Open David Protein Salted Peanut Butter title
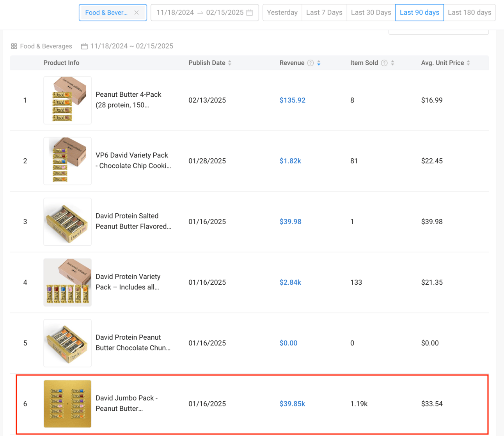The width and height of the screenshot is (504, 436). (133, 221)
